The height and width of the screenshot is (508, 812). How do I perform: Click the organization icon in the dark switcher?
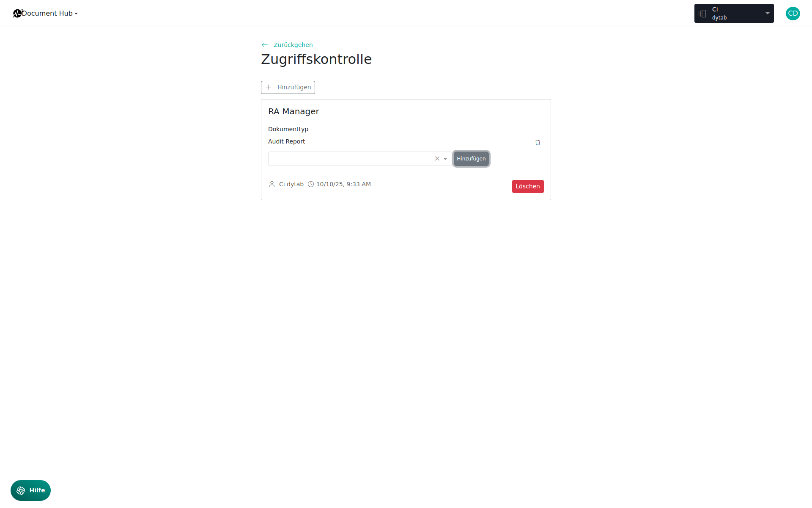click(x=702, y=14)
